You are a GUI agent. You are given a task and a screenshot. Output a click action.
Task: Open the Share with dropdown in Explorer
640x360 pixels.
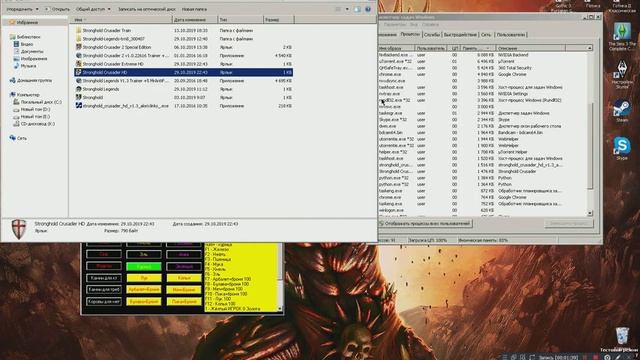[x=93, y=9]
